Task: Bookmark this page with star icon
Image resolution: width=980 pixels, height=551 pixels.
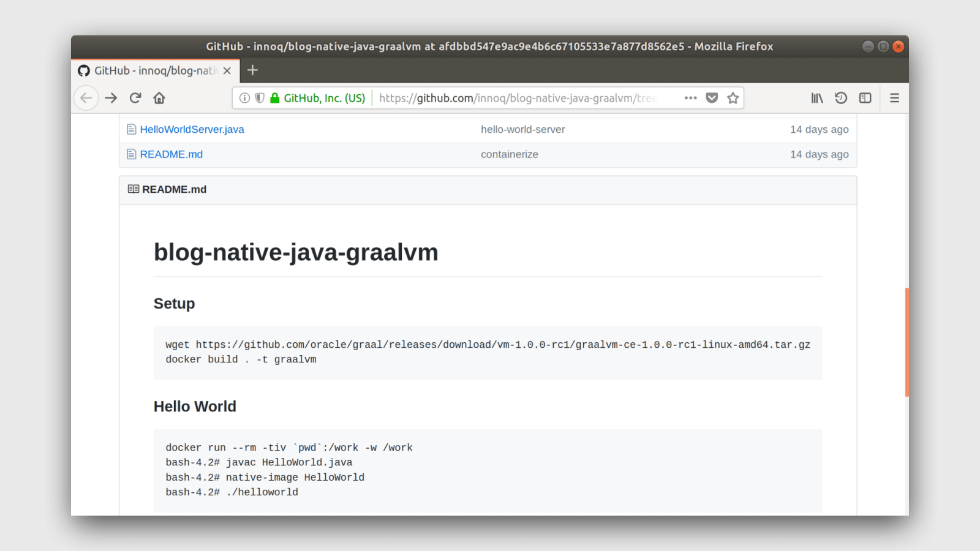Action: click(733, 98)
